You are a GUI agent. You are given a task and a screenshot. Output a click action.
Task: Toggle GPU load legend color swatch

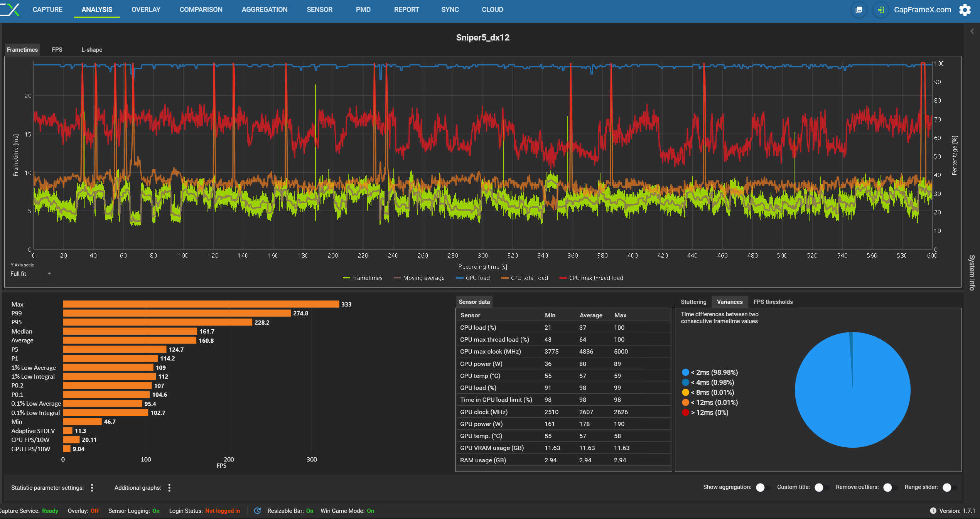click(459, 278)
